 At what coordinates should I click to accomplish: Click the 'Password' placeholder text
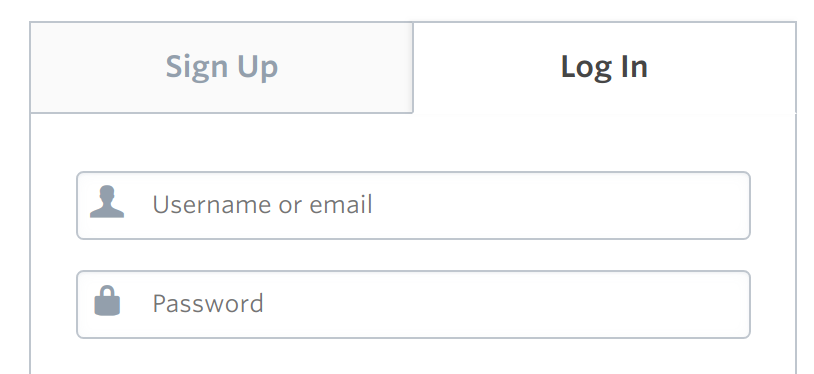[208, 303]
